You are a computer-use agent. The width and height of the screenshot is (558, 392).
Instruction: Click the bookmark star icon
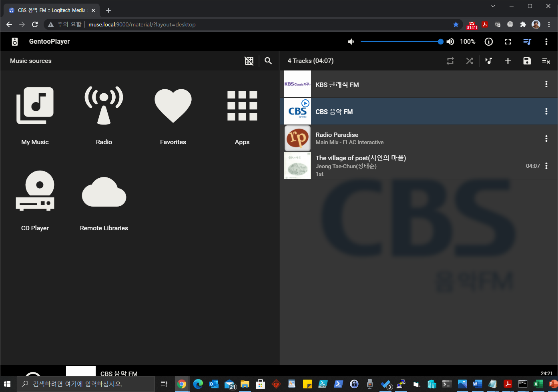pyautogui.click(x=456, y=24)
